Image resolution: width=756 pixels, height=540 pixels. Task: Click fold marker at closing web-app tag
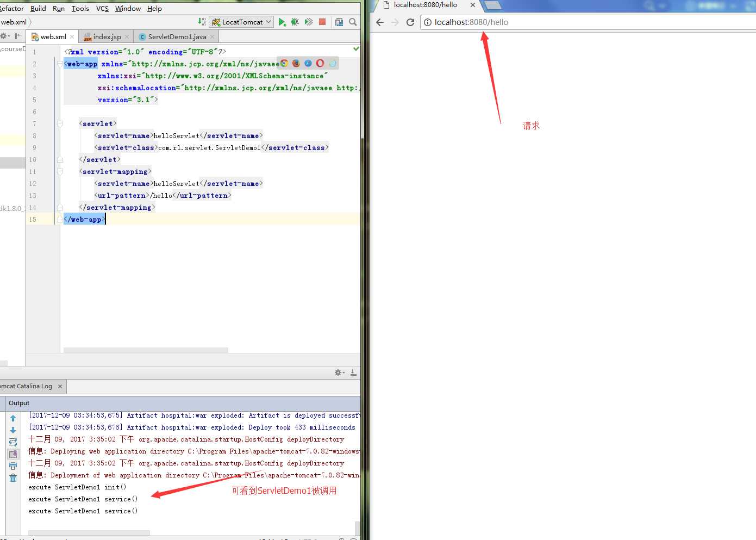60,219
